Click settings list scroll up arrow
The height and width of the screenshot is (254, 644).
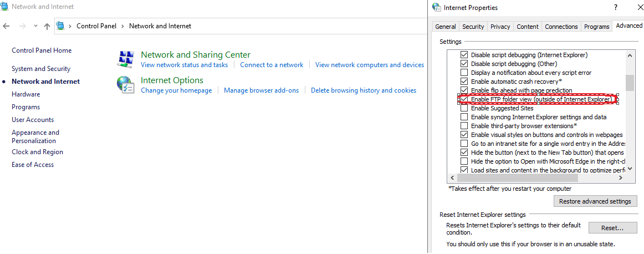click(629, 55)
